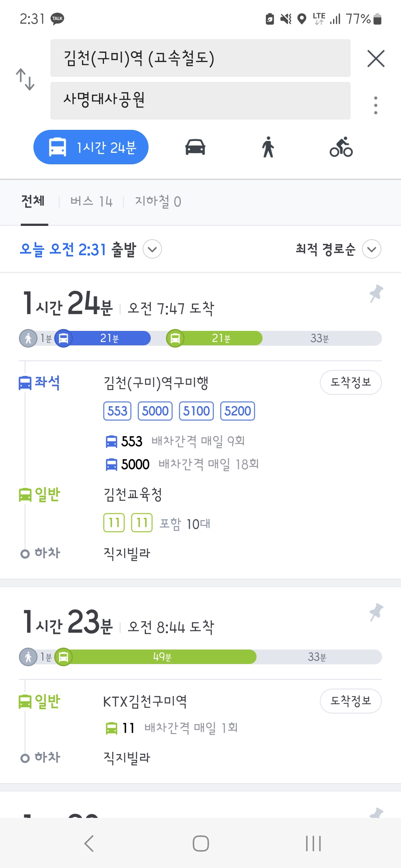401x868 pixels.
Task: Tap the Android home navigation icon
Action: click(200, 844)
